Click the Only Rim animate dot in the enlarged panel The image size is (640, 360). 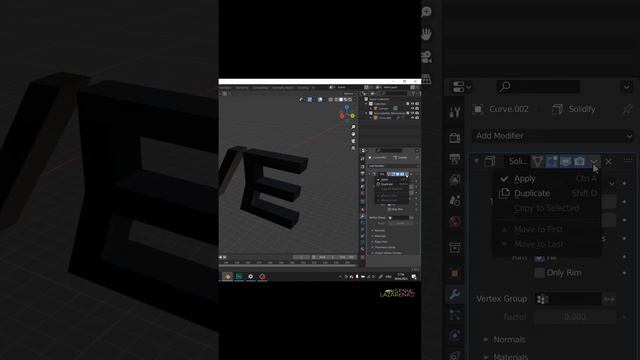(624, 273)
